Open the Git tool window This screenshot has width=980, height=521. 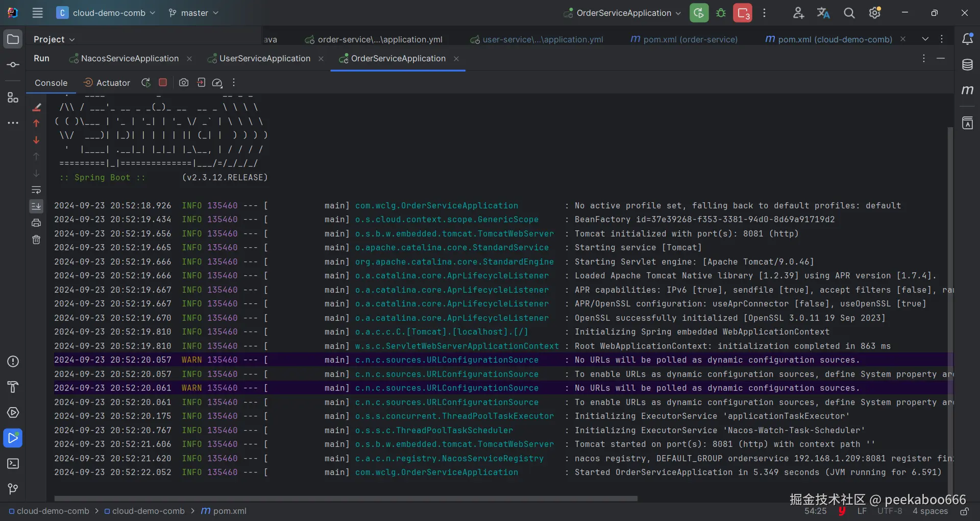pyautogui.click(x=13, y=489)
